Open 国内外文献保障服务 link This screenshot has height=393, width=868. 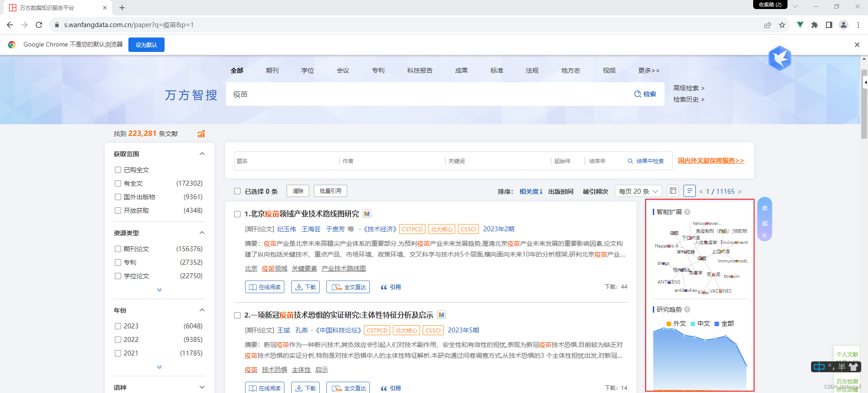point(711,160)
